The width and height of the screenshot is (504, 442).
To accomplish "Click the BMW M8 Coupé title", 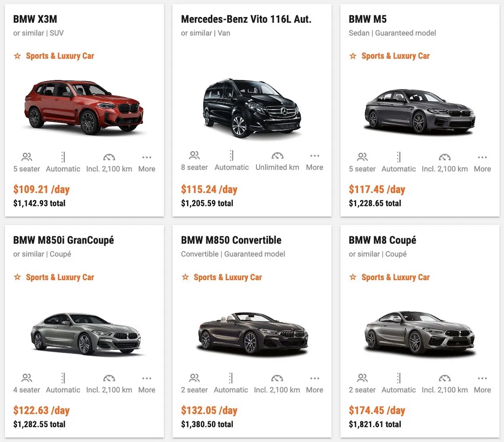I will [x=382, y=240].
